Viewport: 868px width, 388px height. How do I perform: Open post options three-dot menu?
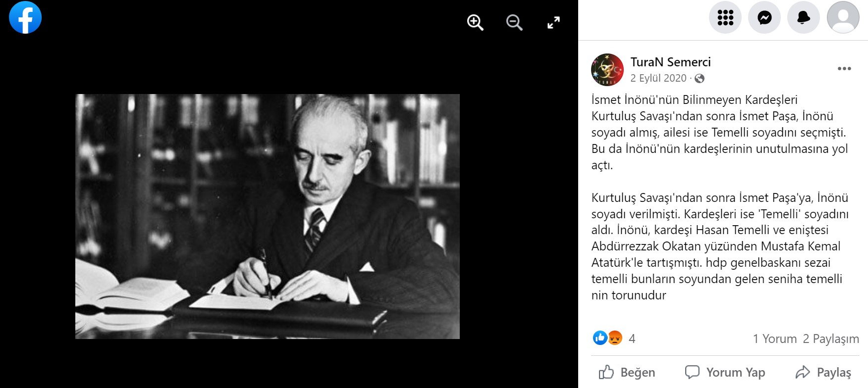tap(844, 69)
